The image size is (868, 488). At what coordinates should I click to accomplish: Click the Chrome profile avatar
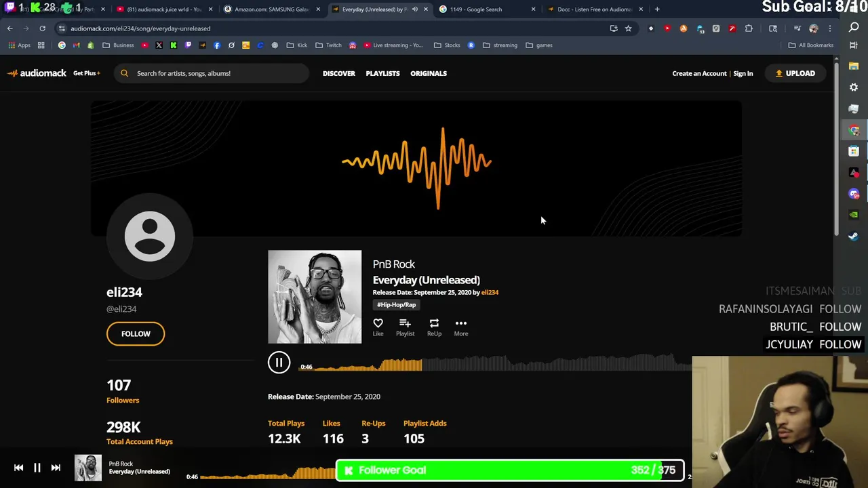814,28
